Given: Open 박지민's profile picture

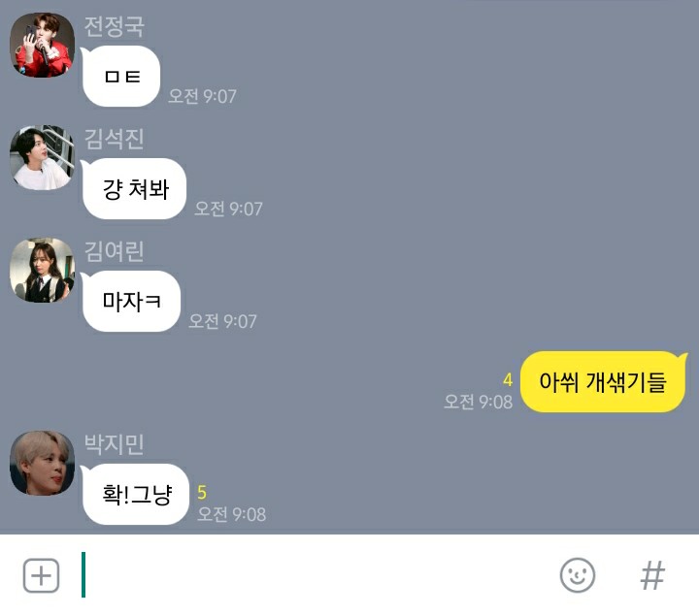Looking at the screenshot, I should (43, 463).
